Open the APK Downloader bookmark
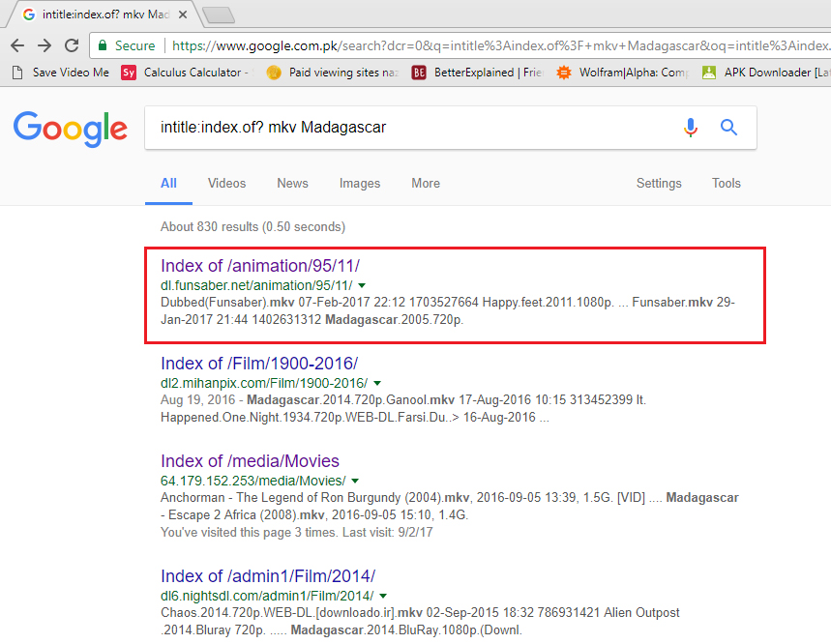This screenshot has width=831, height=644. click(766, 72)
